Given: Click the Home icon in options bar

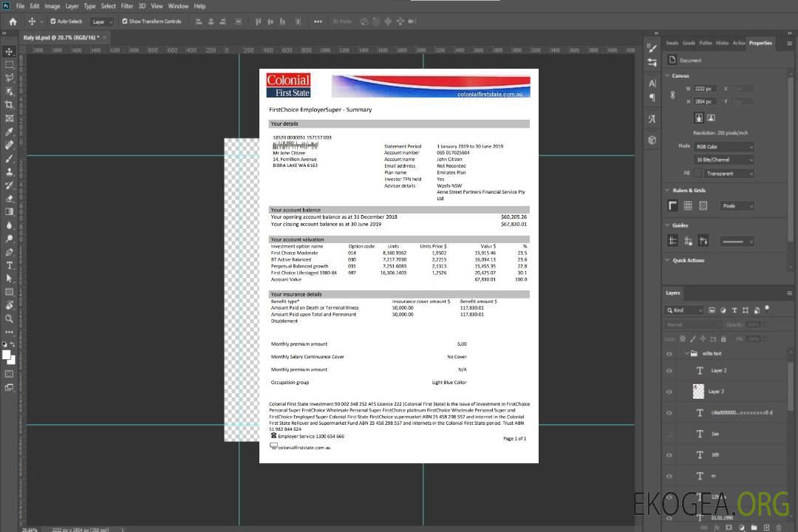Looking at the screenshot, I should coord(13,21).
